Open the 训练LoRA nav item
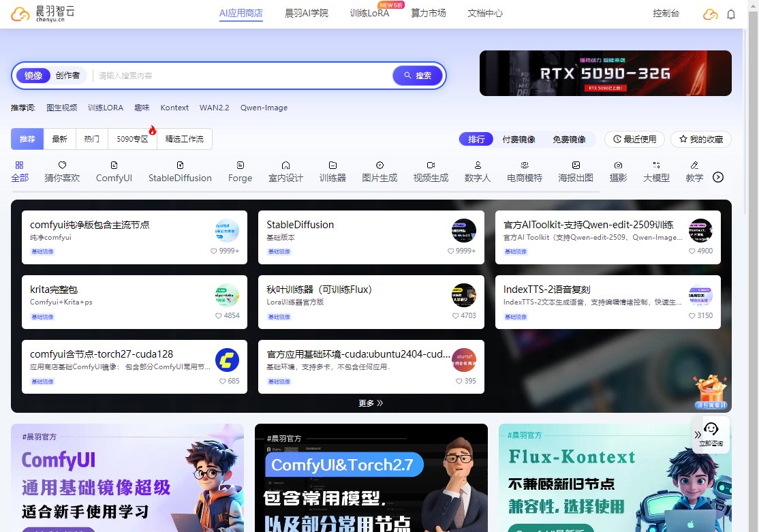Screen dimensions: 759x532 [369, 14]
